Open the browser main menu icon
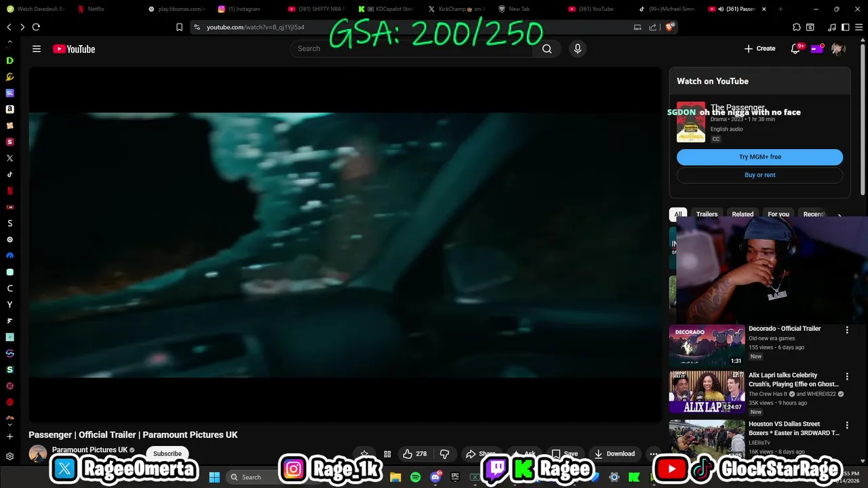 (x=859, y=27)
